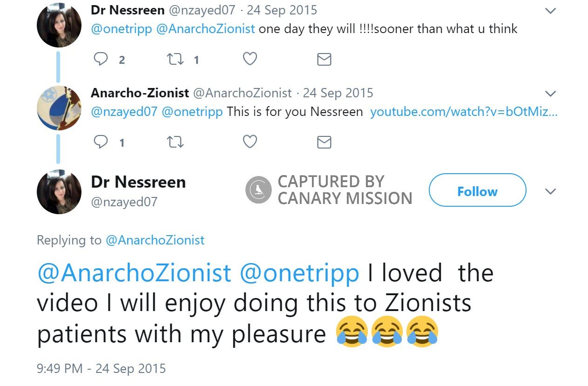The image size is (588, 386).
Task: Open Dr Nessreen's large profile picture
Action: coord(59,192)
